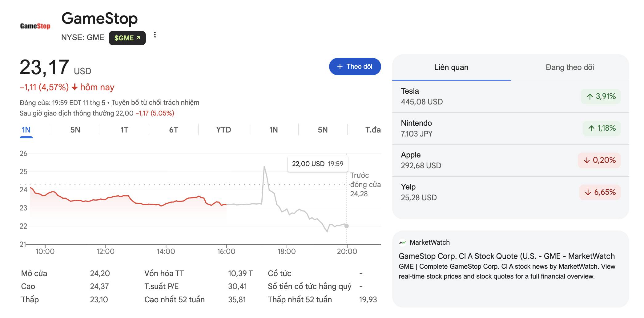The height and width of the screenshot is (318, 644).
Task: Select the 1T one-month range tab
Action: tap(124, 130)
